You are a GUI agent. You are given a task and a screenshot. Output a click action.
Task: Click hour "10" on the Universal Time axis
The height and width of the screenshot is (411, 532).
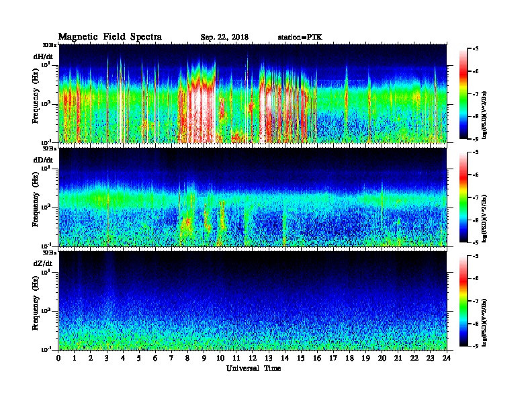(220, 359)
